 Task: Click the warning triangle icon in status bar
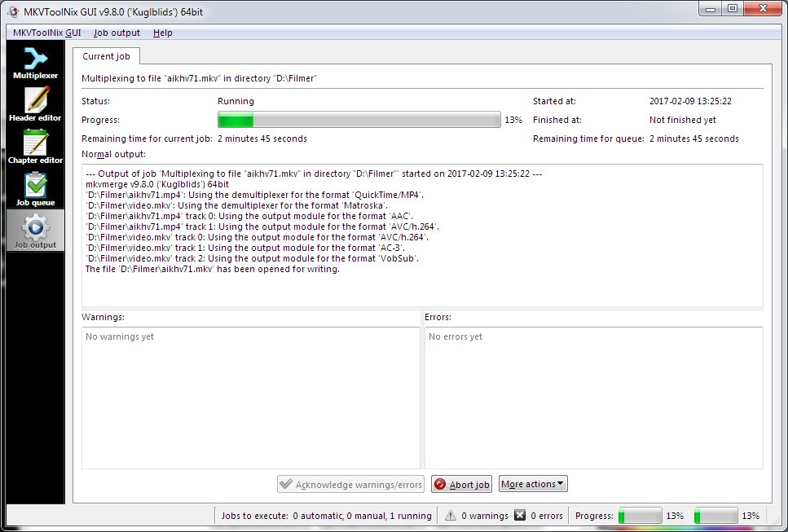451,516
